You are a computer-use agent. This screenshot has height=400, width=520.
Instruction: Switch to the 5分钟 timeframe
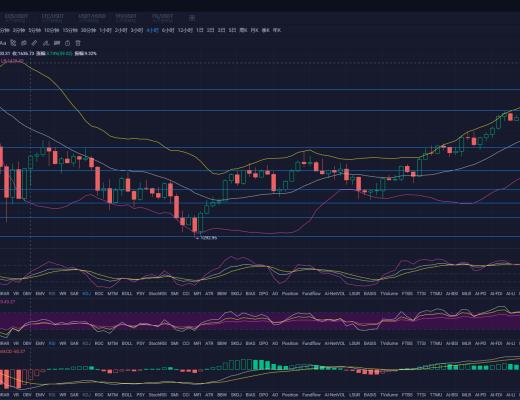[x=35, y=30]
